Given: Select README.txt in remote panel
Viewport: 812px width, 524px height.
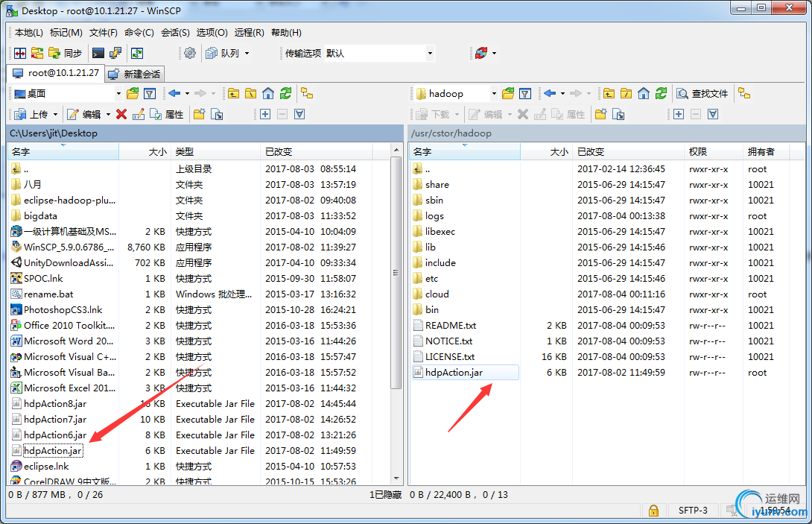Looking at the screenshot, I should [x=451, y=326].
